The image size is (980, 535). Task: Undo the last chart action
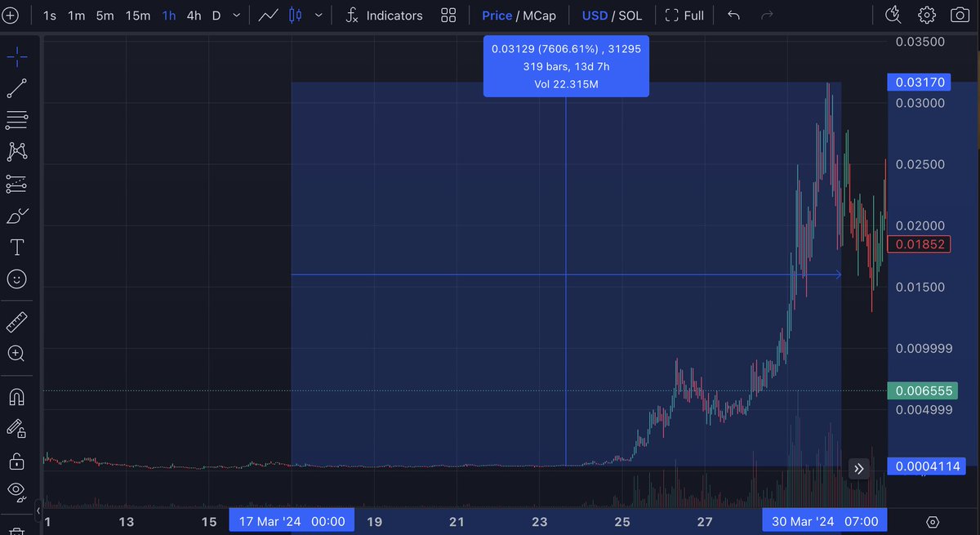(x=733, y=16)
